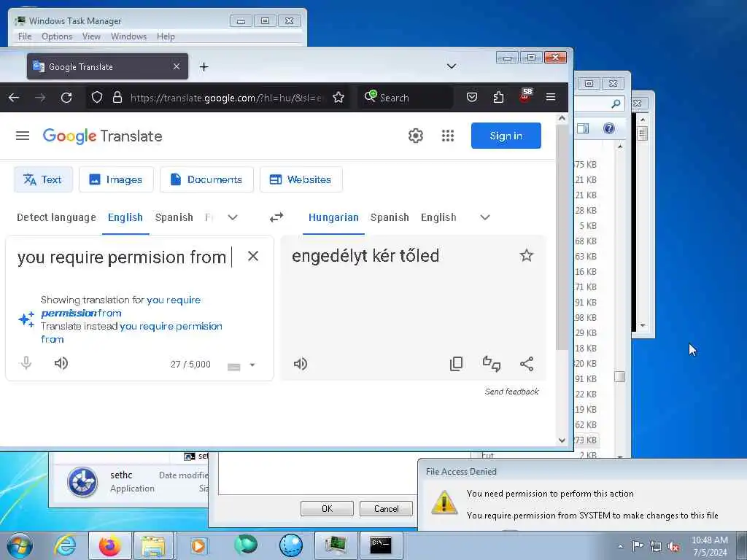The height and width of the screenshot is (560, 747).
Task: Select the Text translation tab
Action: click(x=43, y=179)
